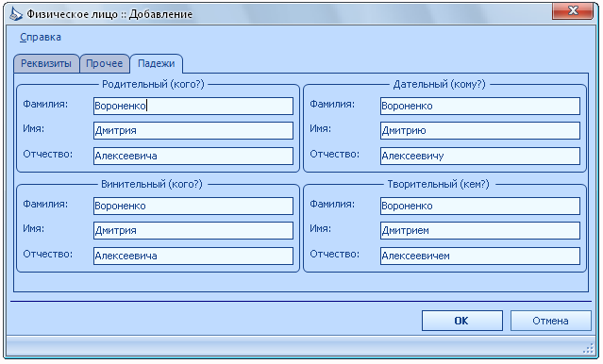Close the Физическое лицо dialog window

click(x=573, y=10)
